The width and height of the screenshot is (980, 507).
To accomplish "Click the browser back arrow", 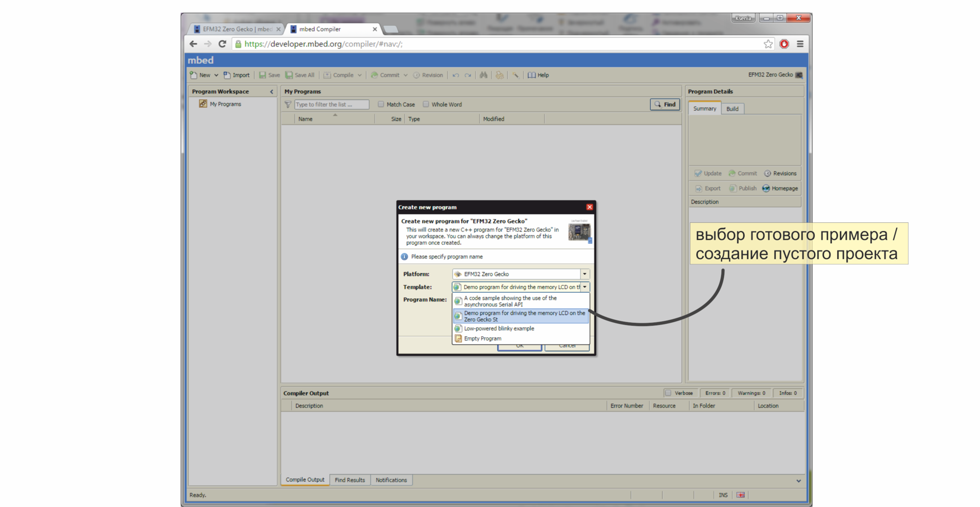I will coord(193,44).
